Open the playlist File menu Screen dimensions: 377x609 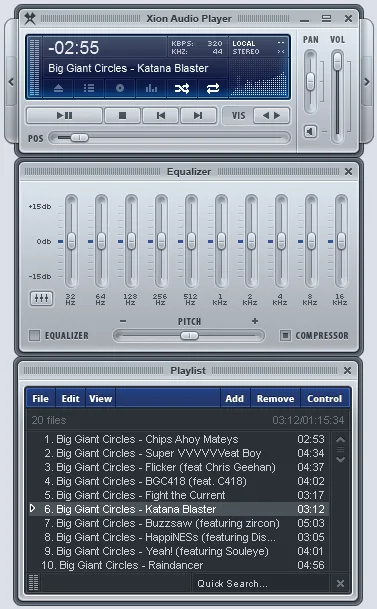coord(40,398)
